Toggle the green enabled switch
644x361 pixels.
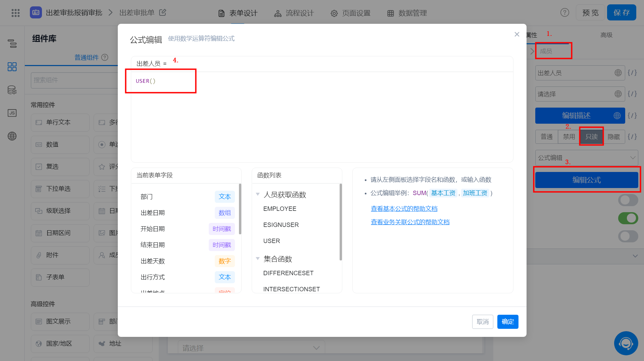pyautogui.click(x=628, y=218)
